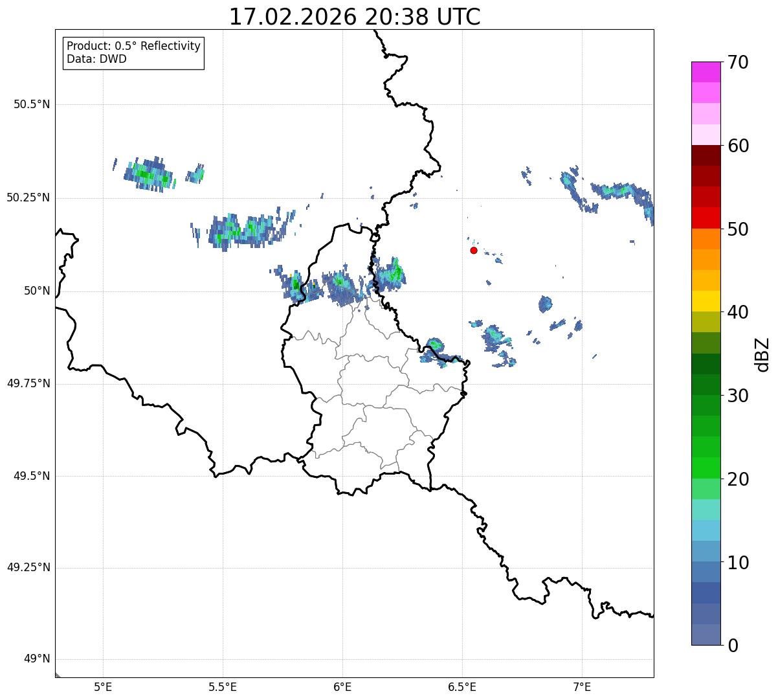Click the 50°N latitude label
The image size is (778, 700).
(x=37, y=291)
